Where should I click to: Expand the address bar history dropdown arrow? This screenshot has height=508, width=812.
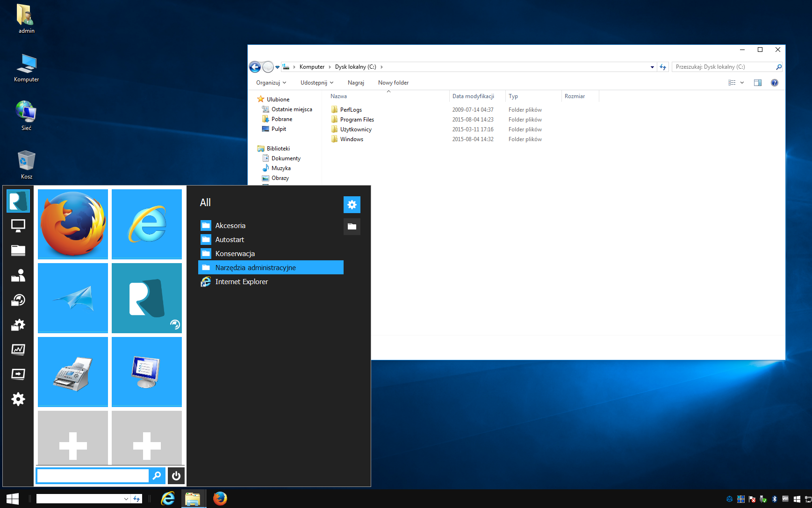(x=652, y=67)
